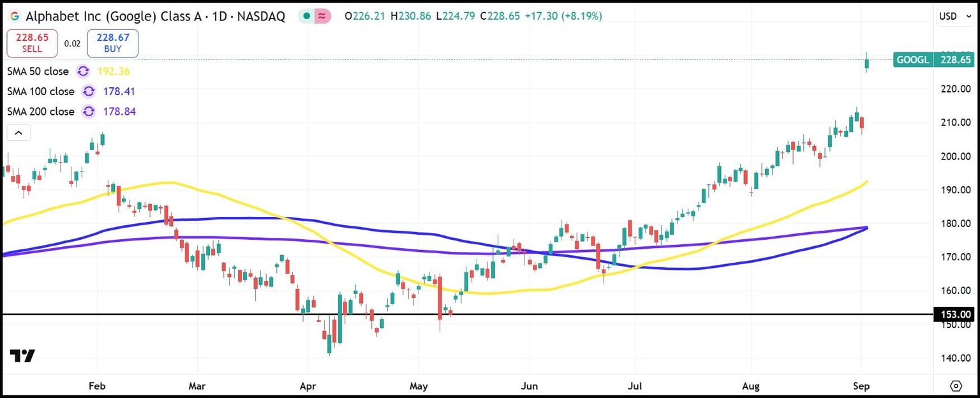Toggle the chart legend collapse arrow
This screenshot has height=398, width=980.
[19, 132]
